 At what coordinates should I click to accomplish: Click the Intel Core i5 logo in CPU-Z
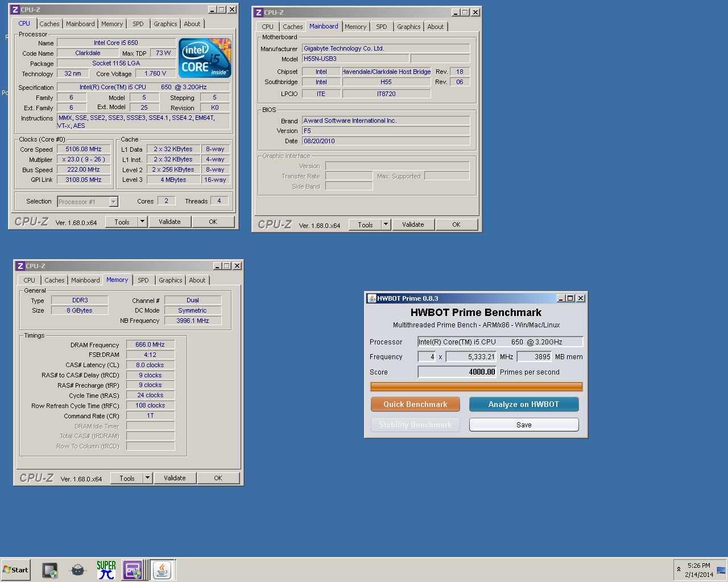[x=205, y=57]
